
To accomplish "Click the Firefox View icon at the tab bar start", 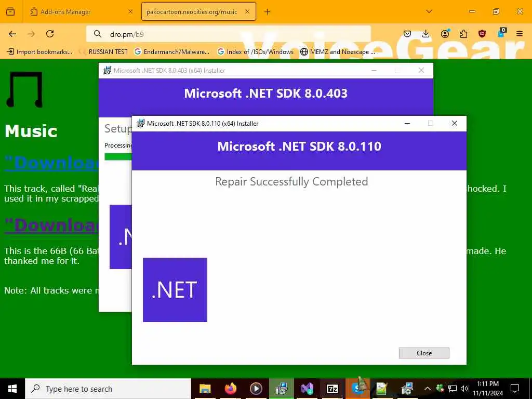I will (x=10, y=11).
